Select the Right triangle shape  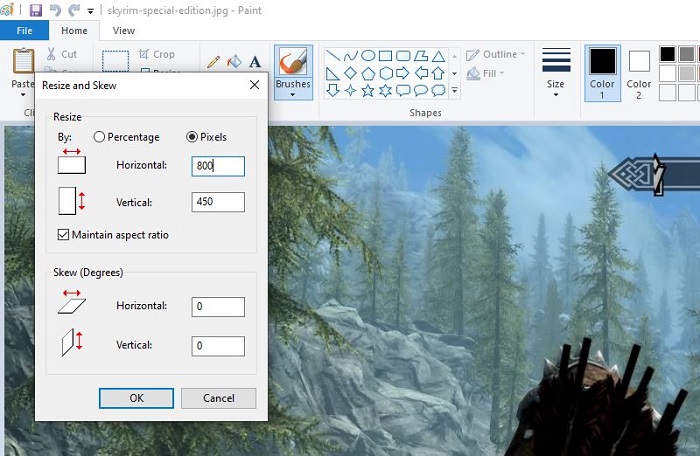(x=333, y=73)
